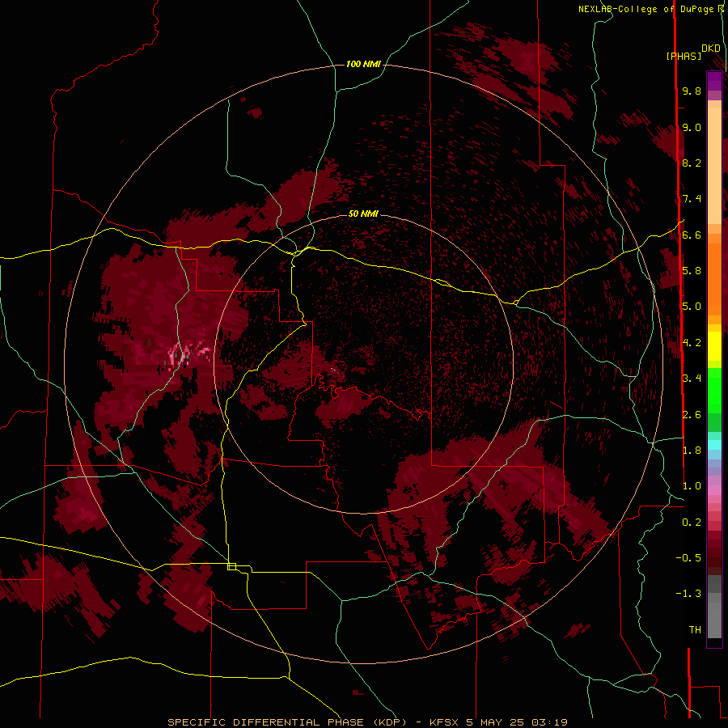The height and width of the screenshot is (728, 728).
Task: Click the SPECIFIC DIFFERENTIAL PHASE (KDP) title text
Action: click(290, 722)
